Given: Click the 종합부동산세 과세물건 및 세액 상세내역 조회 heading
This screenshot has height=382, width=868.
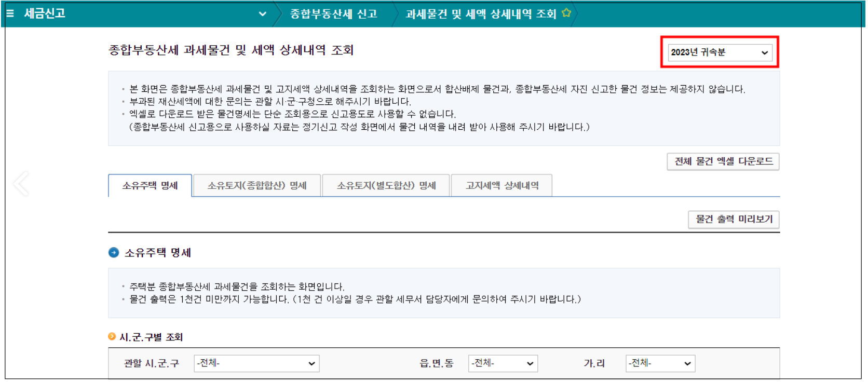Looking at the screenshot, I should [x=231, y=50].
